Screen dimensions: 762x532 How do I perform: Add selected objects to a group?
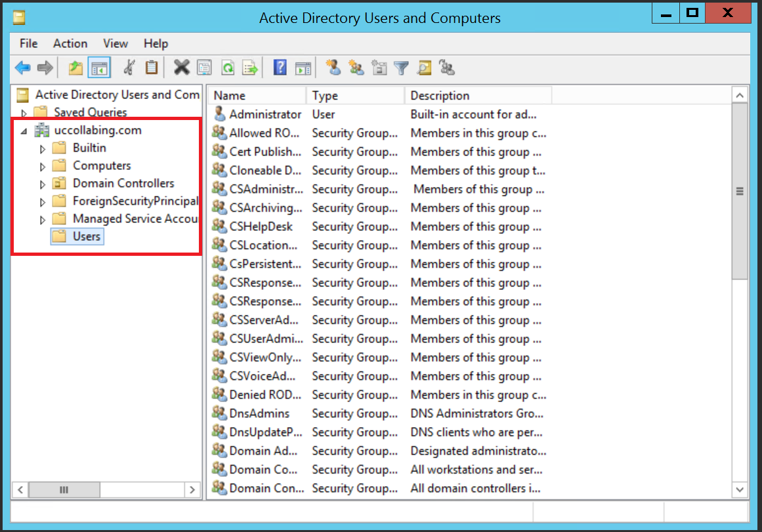click(x=446, y=68)
